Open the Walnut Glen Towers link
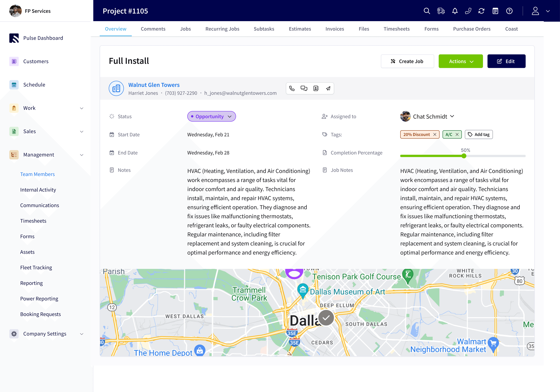This screenshot has width=560, height=392. click(x=154, y=85)
